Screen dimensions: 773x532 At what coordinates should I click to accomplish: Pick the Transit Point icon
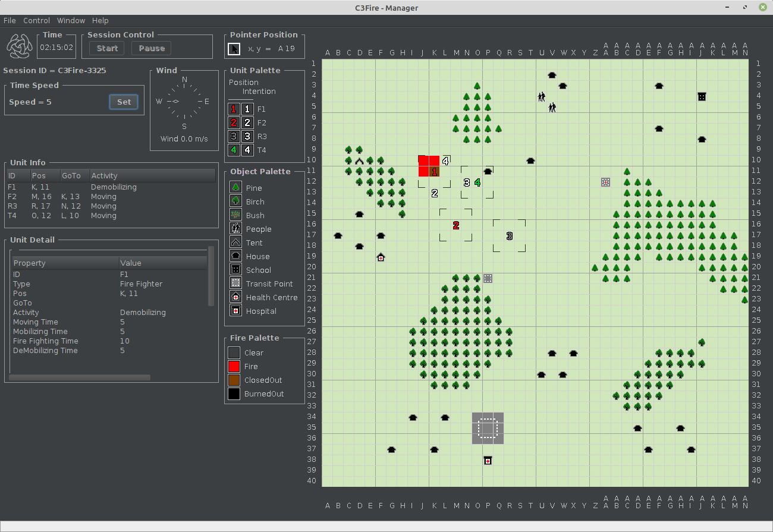click(235, 284)
